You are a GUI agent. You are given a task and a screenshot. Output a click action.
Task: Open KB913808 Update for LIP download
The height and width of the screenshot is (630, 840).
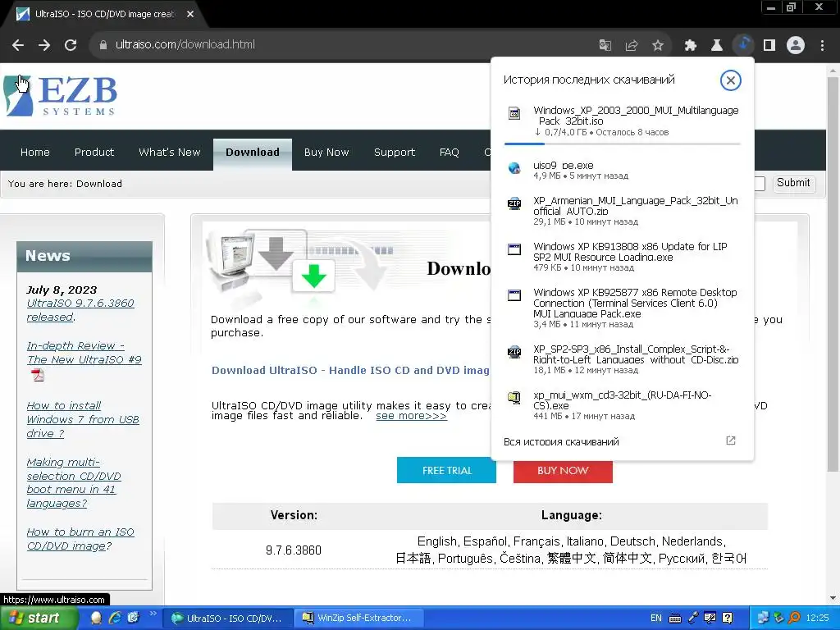coord(622,257)
